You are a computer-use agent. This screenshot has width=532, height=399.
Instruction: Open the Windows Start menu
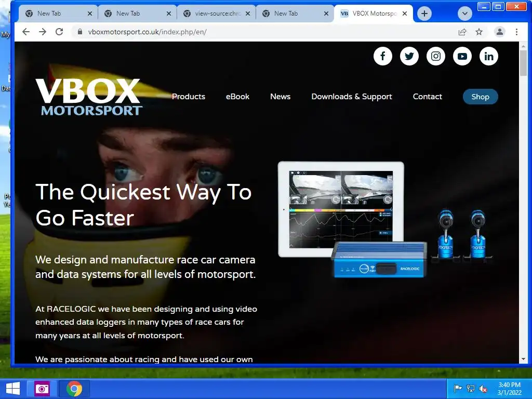coord(13,389)
